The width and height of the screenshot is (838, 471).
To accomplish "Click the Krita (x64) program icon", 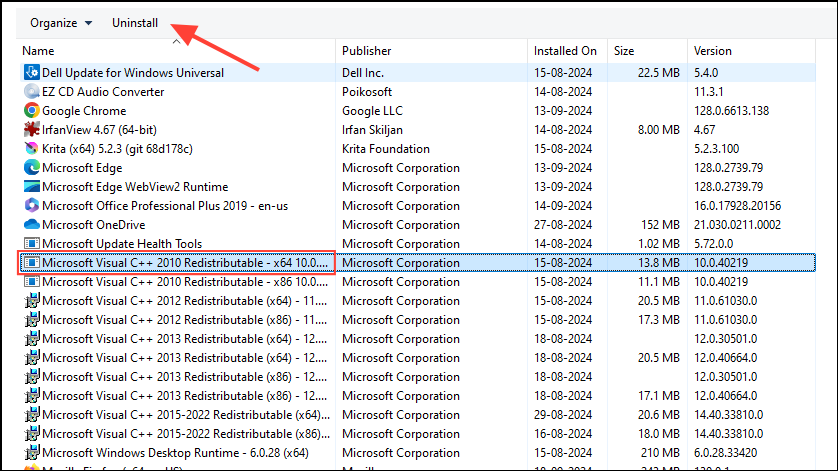I will pyautogui.click(x=32, y=149).
